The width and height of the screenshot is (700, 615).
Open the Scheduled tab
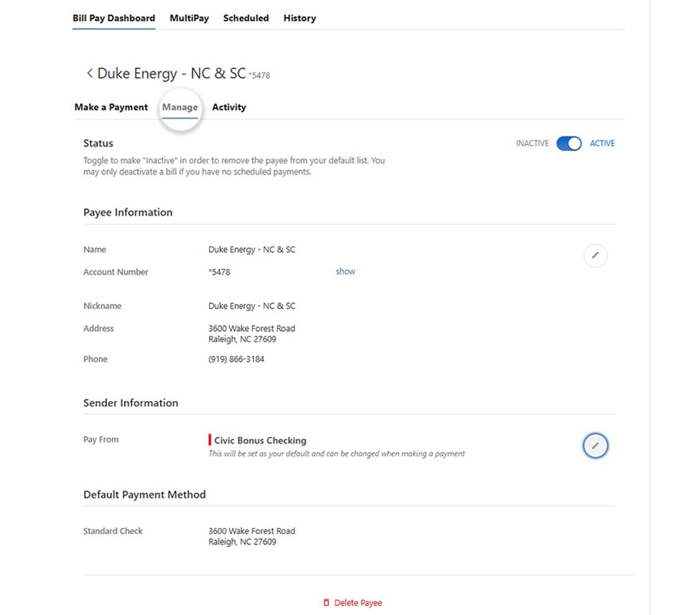pyautogui.click(x=246, y=18)
